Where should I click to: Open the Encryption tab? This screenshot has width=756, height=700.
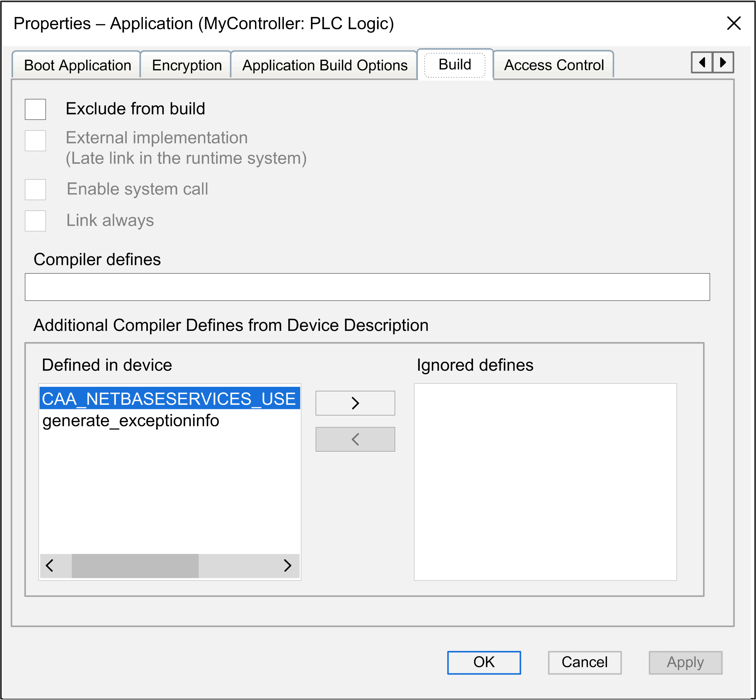(x=186, y=65)
